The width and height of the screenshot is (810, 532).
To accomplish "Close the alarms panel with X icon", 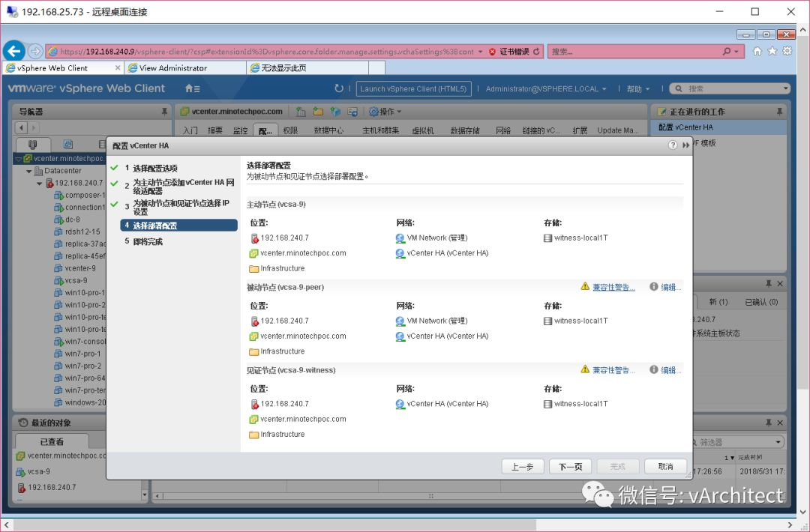I will (x=780, y=284).
